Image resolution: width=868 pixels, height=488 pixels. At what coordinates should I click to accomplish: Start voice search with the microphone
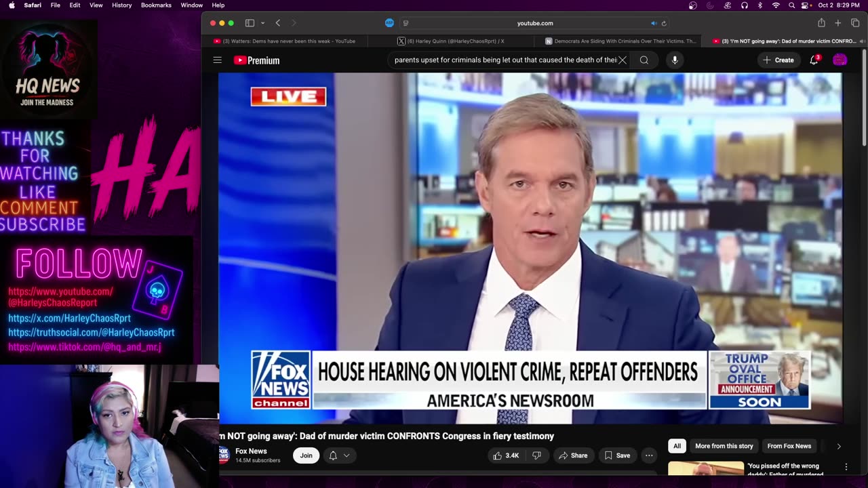675,60
